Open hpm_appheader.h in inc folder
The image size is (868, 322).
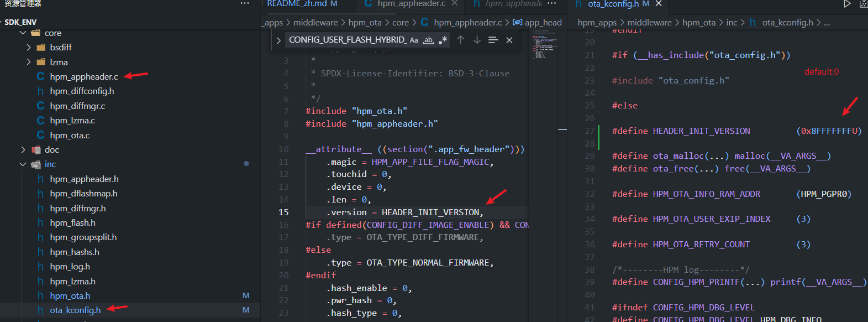click(84, 179)
